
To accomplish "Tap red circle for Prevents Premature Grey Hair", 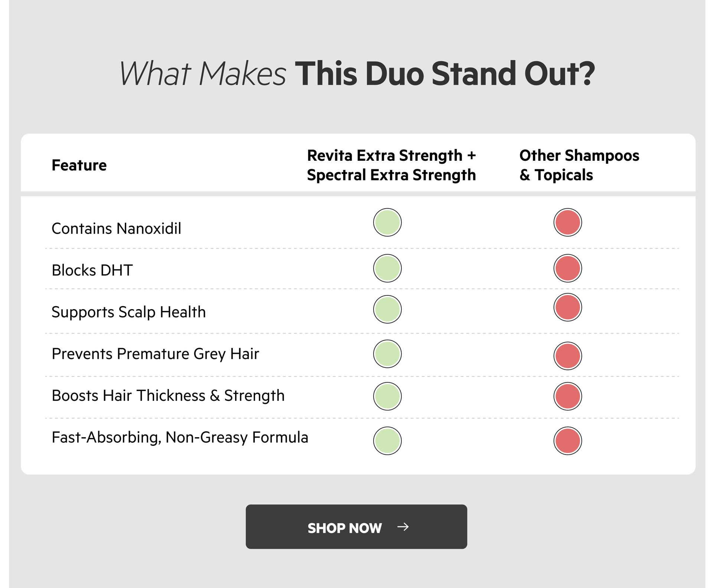I will [567, 356].
